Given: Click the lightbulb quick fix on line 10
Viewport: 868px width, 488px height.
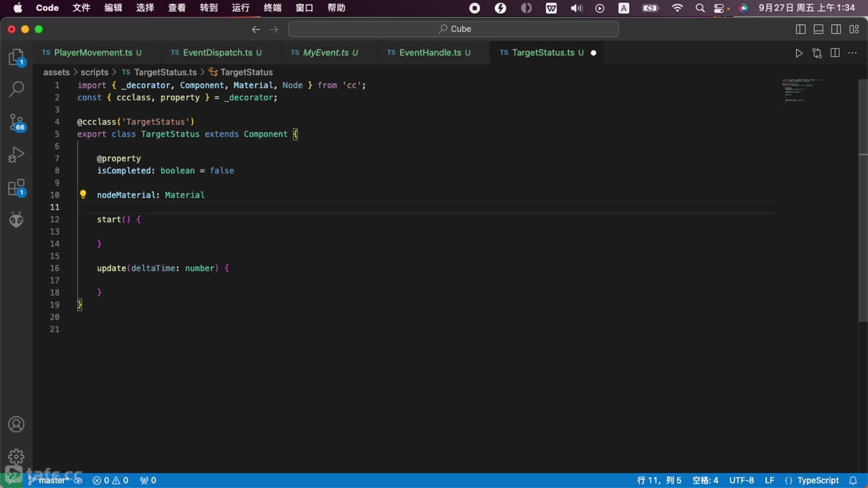Looking at the screenshot, I should [83, 195].
